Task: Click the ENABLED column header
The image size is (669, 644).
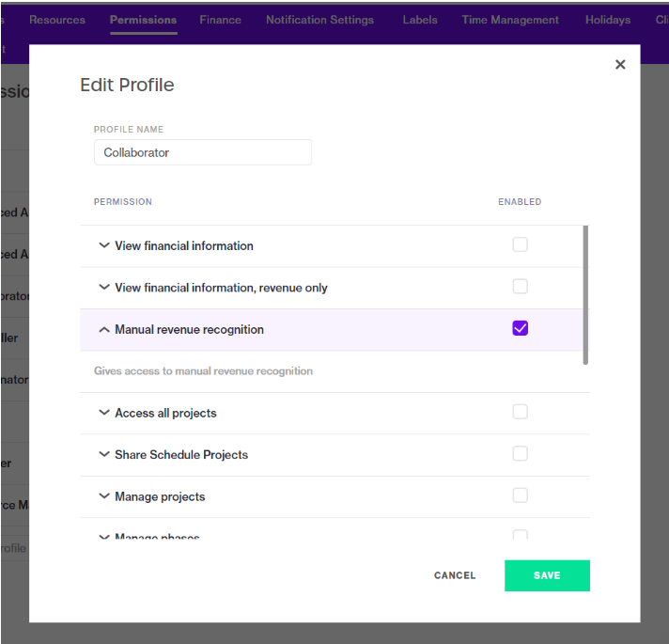Action: [x=520, y=202]
